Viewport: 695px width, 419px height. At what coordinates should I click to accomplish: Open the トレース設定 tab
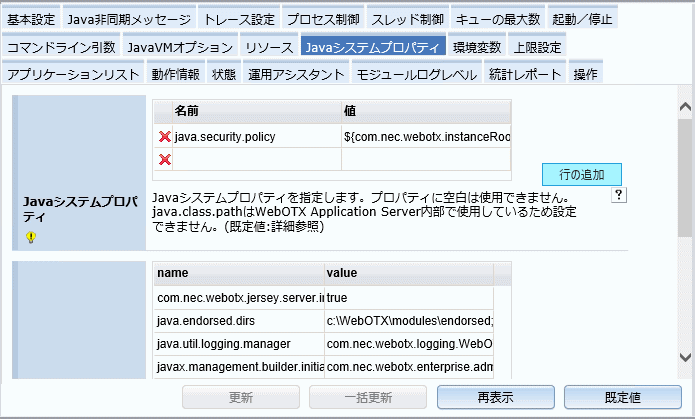(x=239, y=19)
